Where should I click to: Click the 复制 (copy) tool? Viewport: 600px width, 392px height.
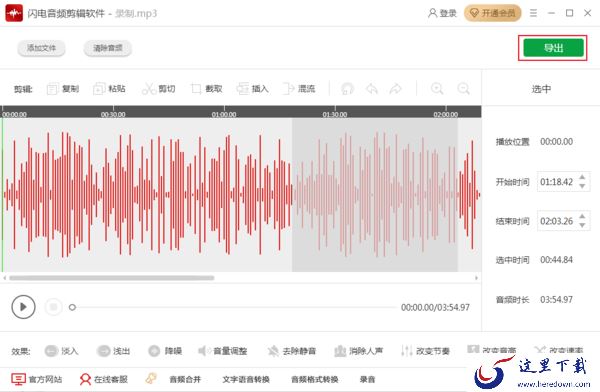pos(62,89)
